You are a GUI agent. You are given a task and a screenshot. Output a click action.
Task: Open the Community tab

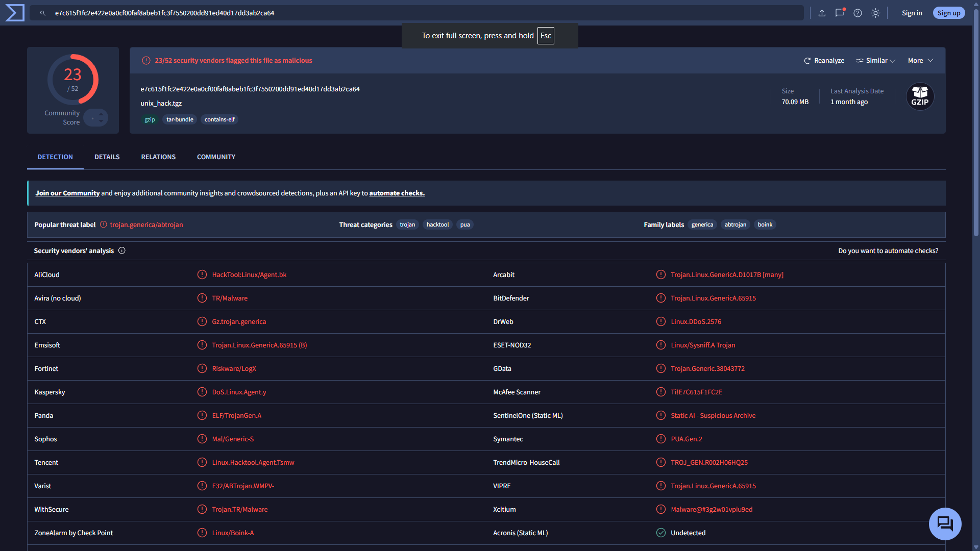[216, 157]
